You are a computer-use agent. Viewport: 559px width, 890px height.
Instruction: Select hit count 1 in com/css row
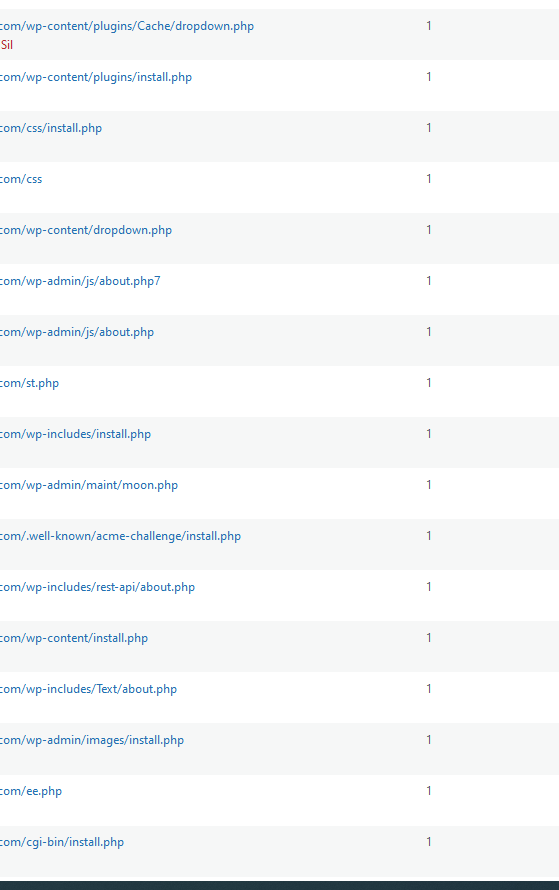click(x=429, y=178)
